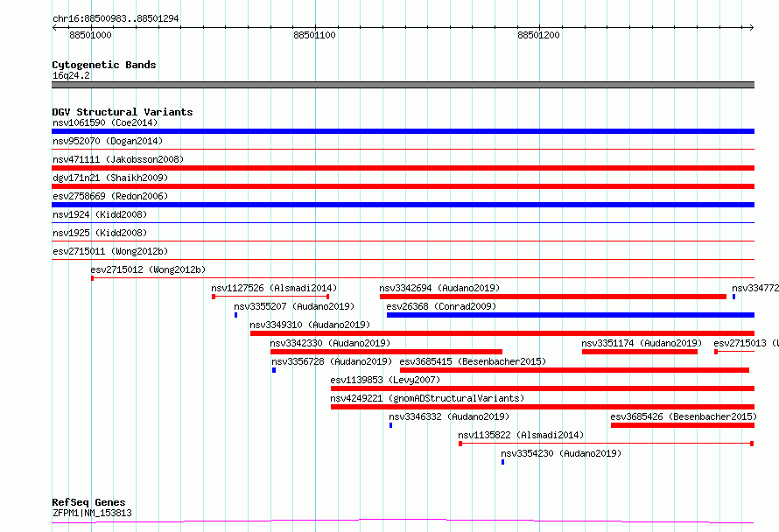Click the 88501000 ruler tick label
779x532 pixels.
[90, 35]
